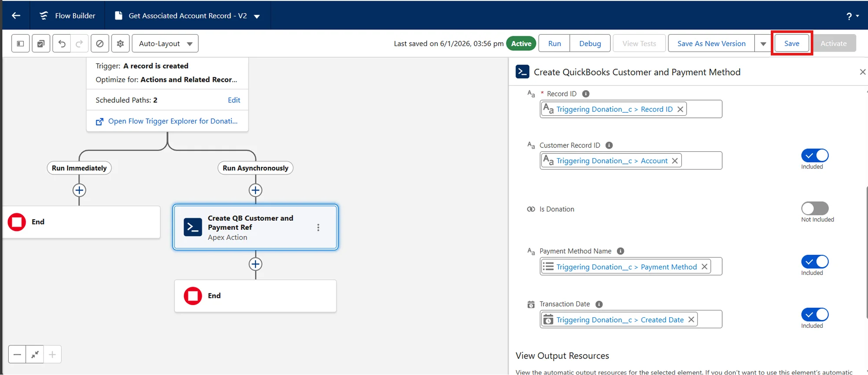Select the Create QB Customer Apex Action icon
Image resolution: width=868 pixels, height=375 pixels.
pyautogui.click(x=193, y=227)
